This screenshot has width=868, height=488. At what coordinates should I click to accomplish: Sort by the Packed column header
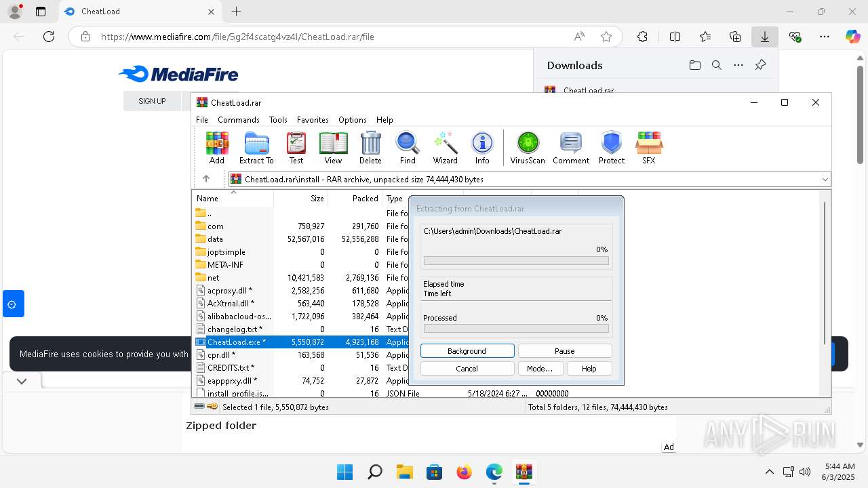(x=355, y=199)
